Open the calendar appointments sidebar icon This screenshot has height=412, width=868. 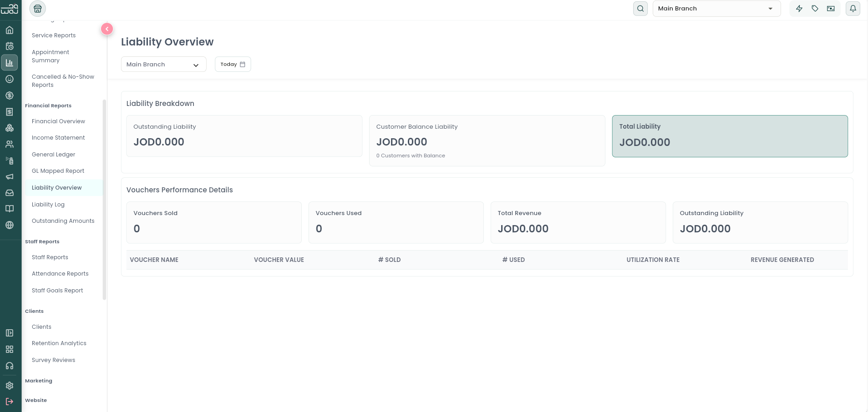(x=10, y=46)
